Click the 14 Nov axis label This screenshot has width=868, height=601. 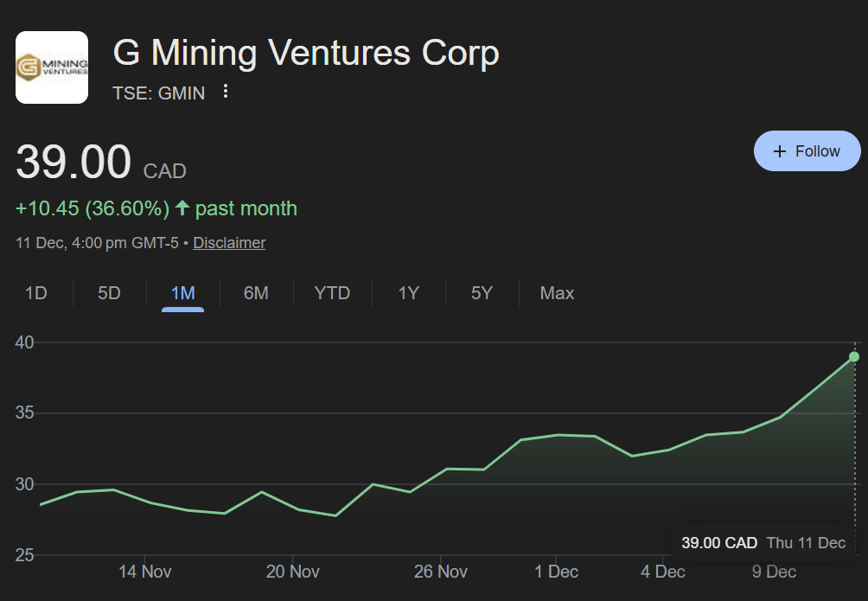(x=144, y=572)
